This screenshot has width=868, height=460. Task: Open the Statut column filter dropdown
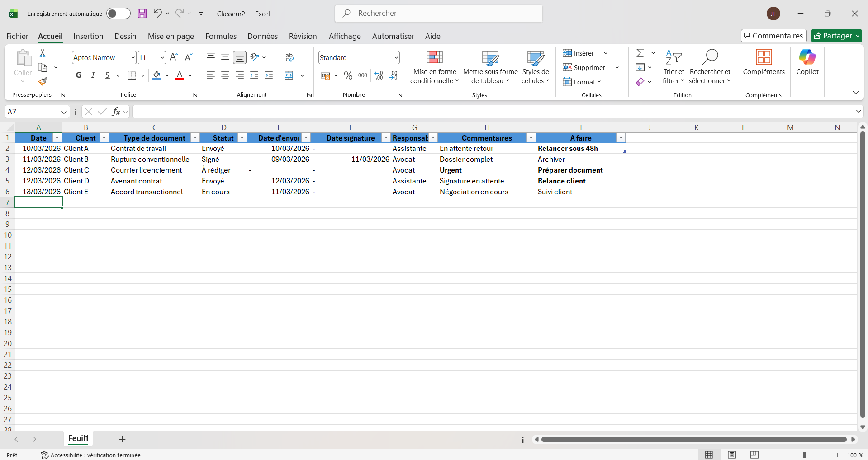242,138
